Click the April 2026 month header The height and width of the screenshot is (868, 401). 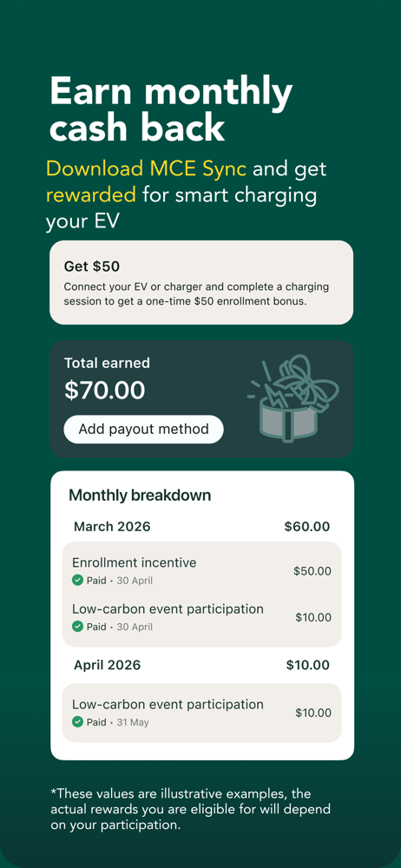tap(107, 665)
